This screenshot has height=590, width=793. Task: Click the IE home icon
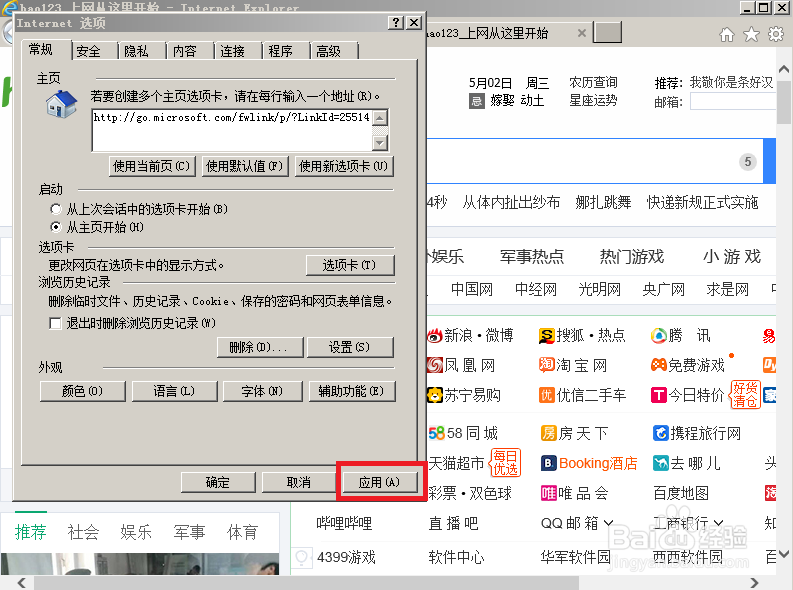pyautogui.click(x=727, y=34)
